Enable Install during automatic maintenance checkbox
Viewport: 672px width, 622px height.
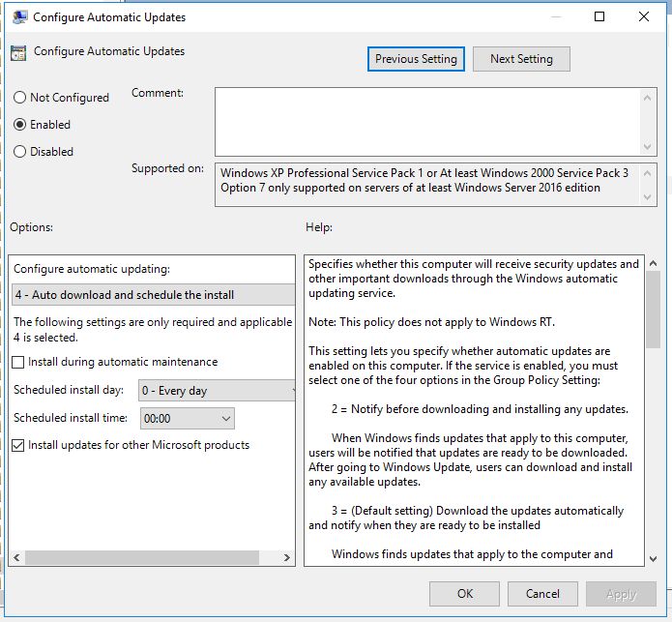point(19,362)
